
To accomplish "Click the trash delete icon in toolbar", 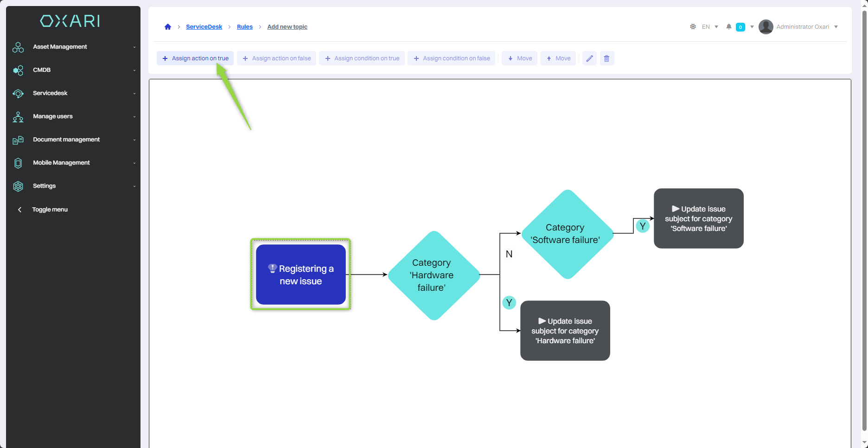I will [x=606, y=58].
